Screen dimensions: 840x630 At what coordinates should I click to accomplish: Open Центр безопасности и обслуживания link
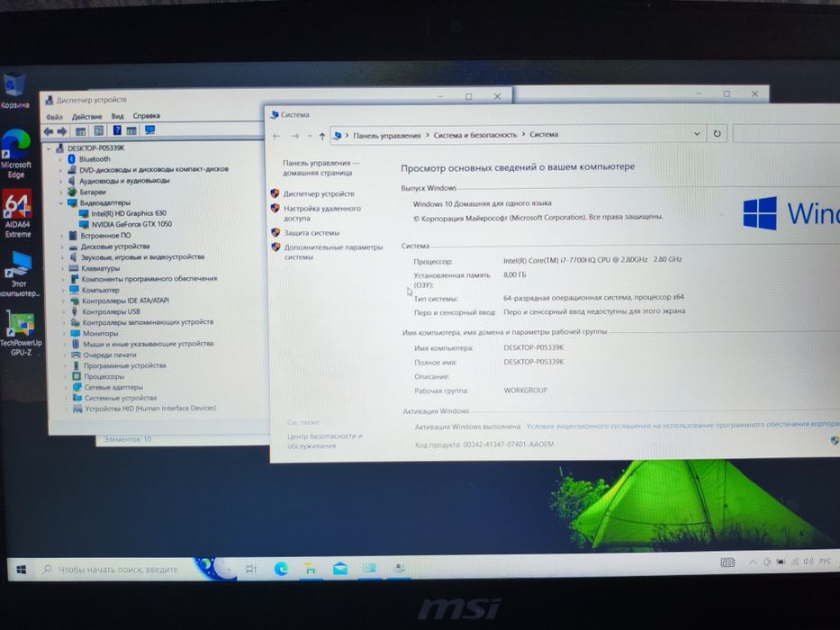pyautogui.click(x=324, y=441)
